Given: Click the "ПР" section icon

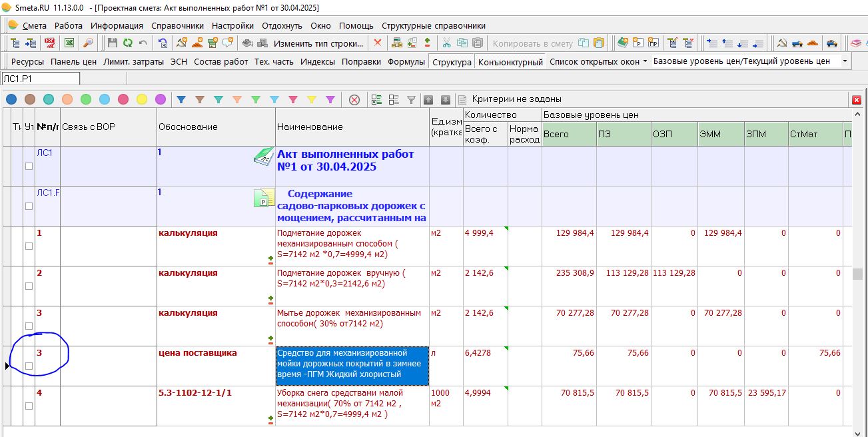Looking at the screenshot, I should pos(653,43).
